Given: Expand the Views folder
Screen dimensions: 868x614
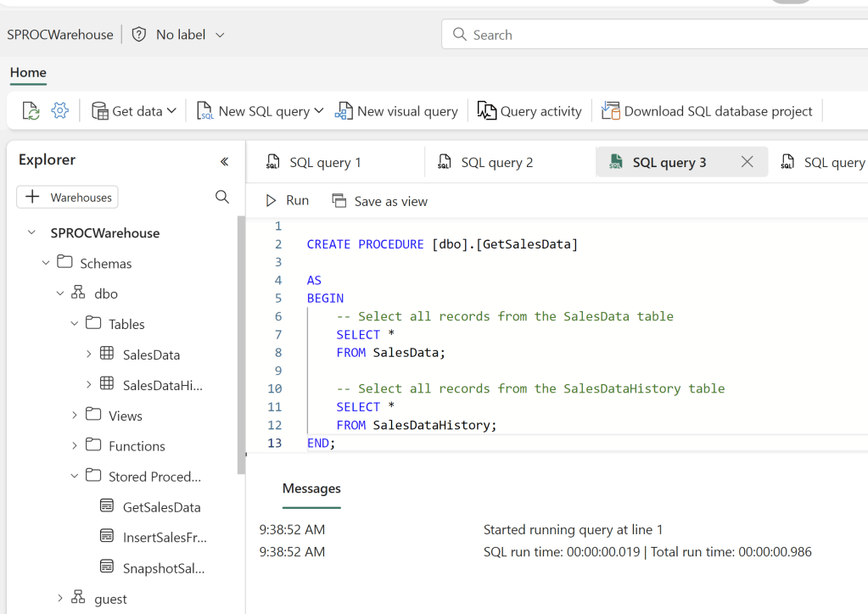Looking at the screenshot, I should tap(75, 416).
